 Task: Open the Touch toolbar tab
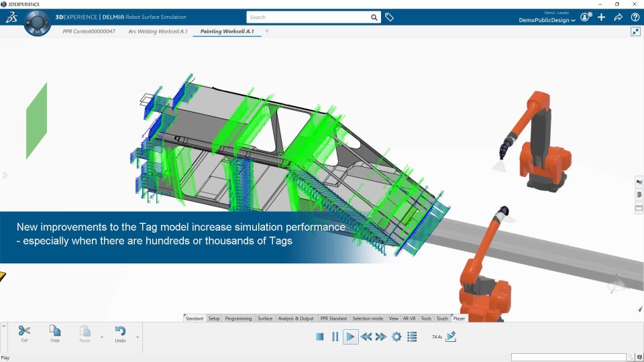click(442, 318)
